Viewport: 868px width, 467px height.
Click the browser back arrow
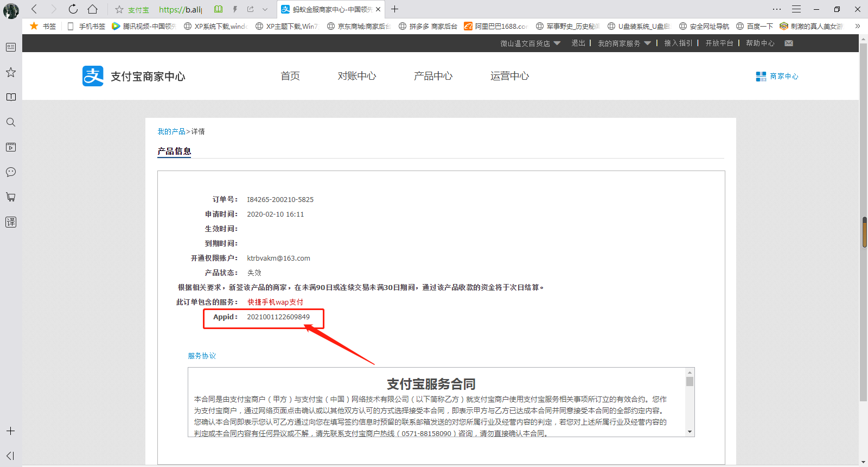pos(34,9)
